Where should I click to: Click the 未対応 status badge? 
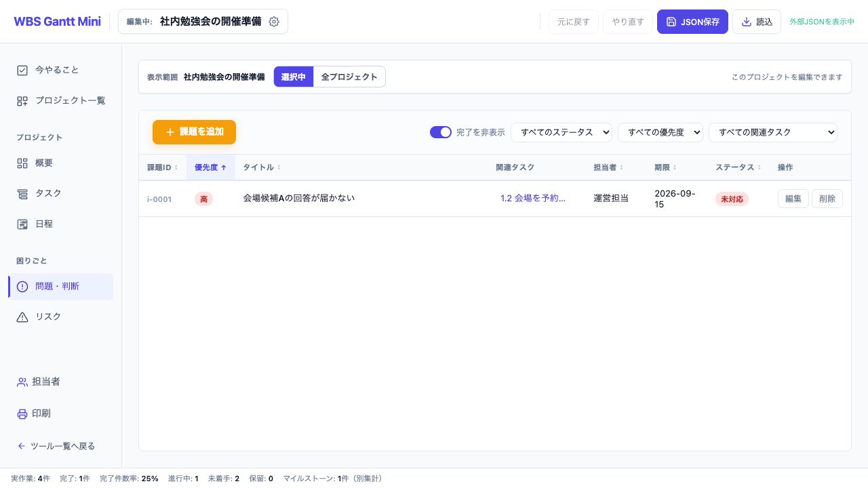(x=732, y=199)
